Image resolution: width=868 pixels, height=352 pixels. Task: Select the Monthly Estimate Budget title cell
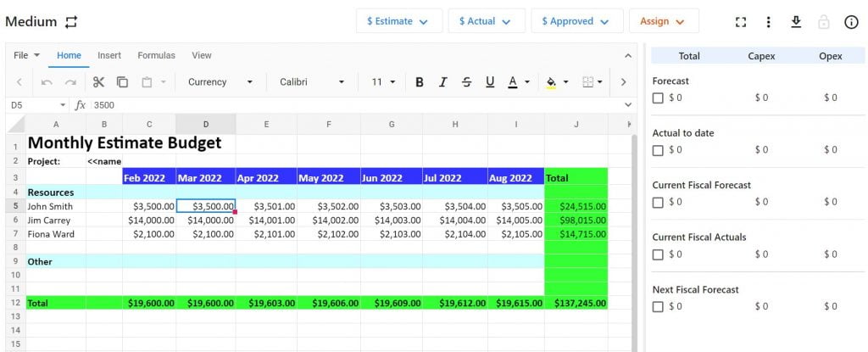[125, 143]
